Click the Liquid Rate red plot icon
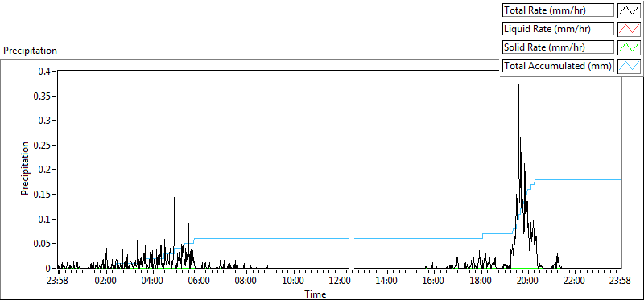 [630, 29]
